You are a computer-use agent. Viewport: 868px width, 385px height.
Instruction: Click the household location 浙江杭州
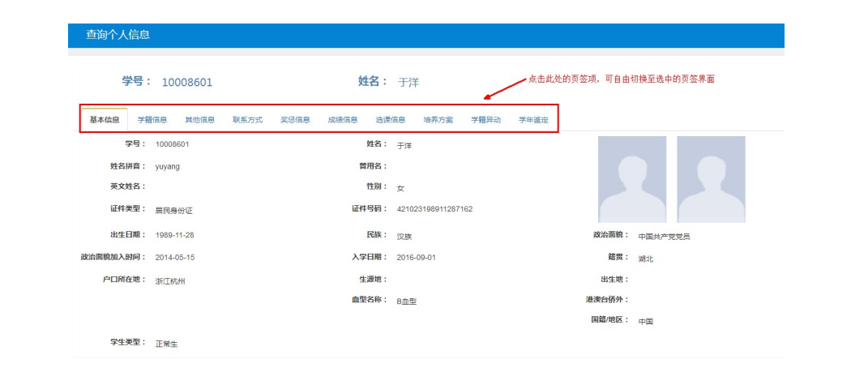pos(170,281)
